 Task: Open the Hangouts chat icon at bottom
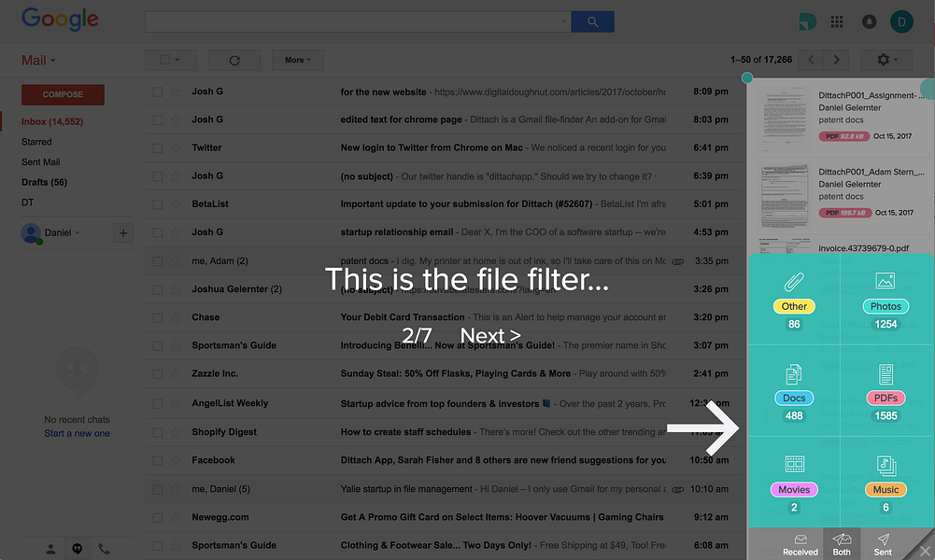[x=77, y=549]
